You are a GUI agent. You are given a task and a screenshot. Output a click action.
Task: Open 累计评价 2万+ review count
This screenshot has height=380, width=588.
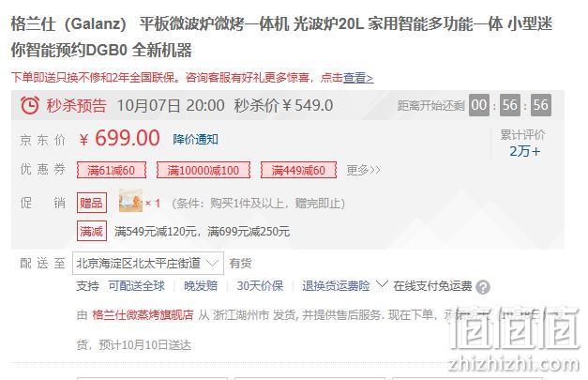523,144
